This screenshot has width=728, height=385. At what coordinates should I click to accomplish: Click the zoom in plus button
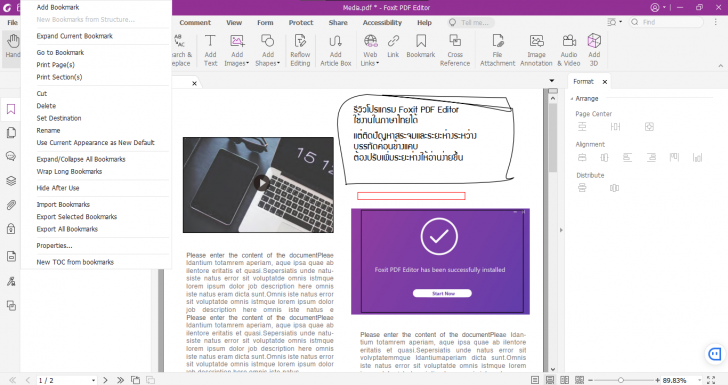pyautogui.click(x=657, y=380)
